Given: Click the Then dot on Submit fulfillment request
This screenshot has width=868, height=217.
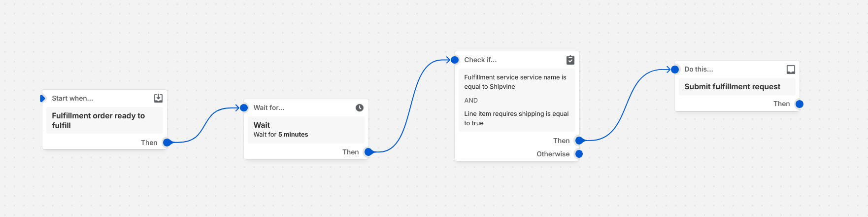Looking at the screenshot, I should point(800,104).
